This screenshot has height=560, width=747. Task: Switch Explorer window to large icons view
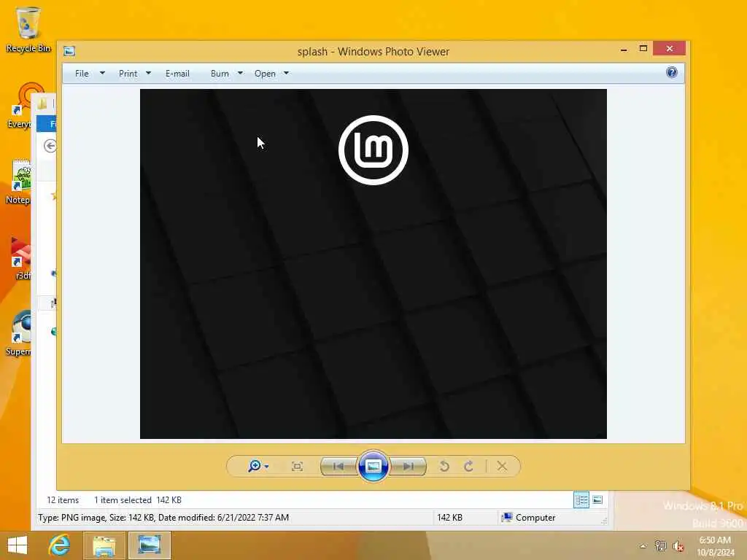[x=597, y=500]
